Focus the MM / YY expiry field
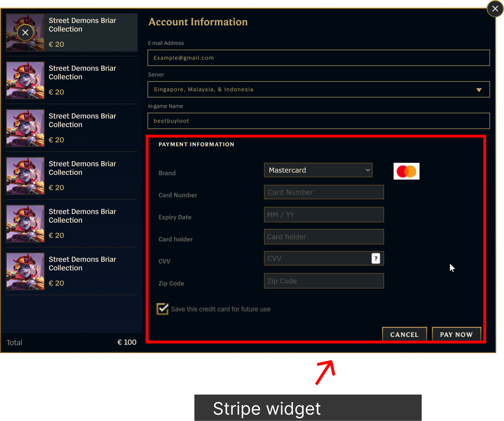Screen dimensions: 504x421 324,215
